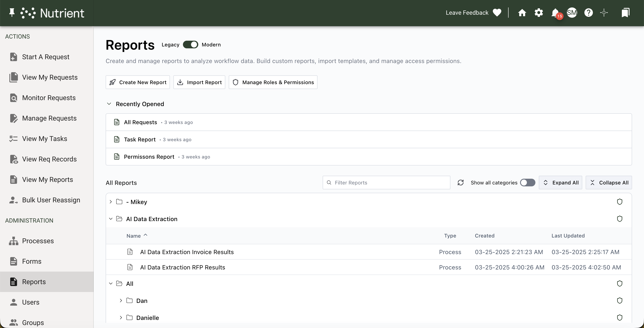Open notifications via the bell icon with badge 15
Image resolution: width=644 pixels, height=328 pixels.
[x=555, y=13]
